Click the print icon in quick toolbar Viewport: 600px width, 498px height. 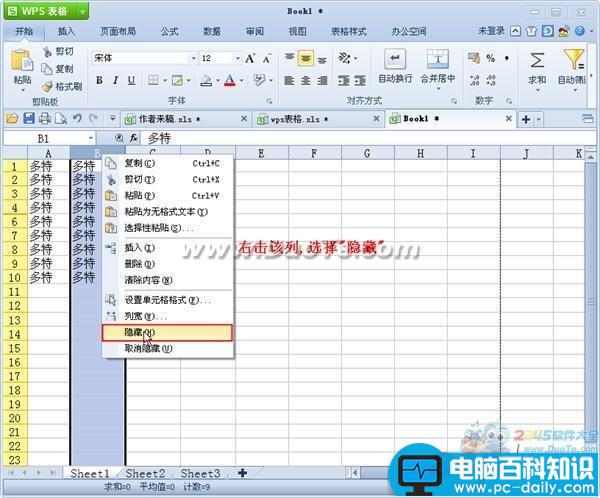coord(45,119)
